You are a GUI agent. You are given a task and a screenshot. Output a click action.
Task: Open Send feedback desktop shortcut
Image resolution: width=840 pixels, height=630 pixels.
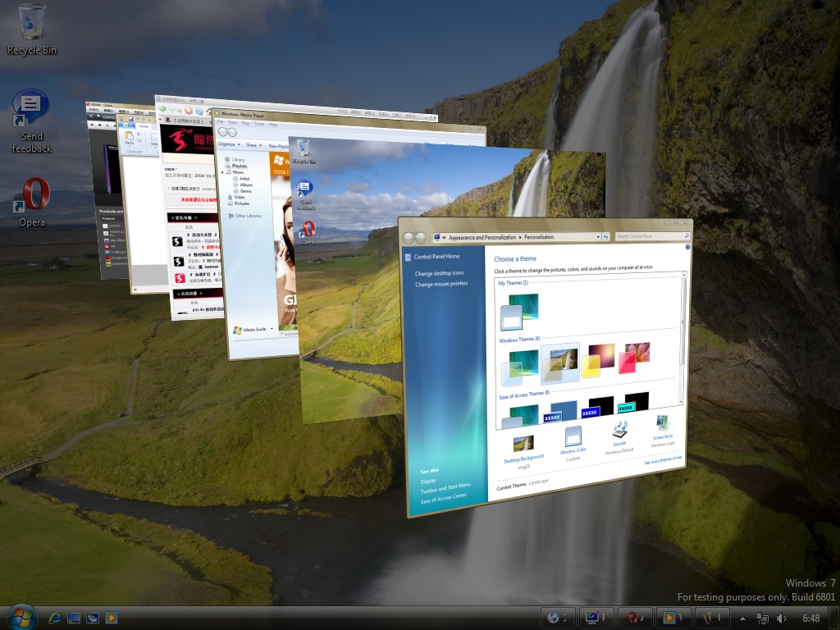pos(32,121)
